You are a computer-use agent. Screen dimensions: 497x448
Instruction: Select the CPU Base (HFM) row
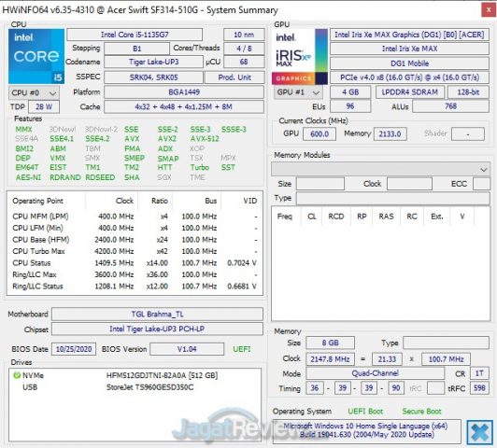[x=135, y=240]
